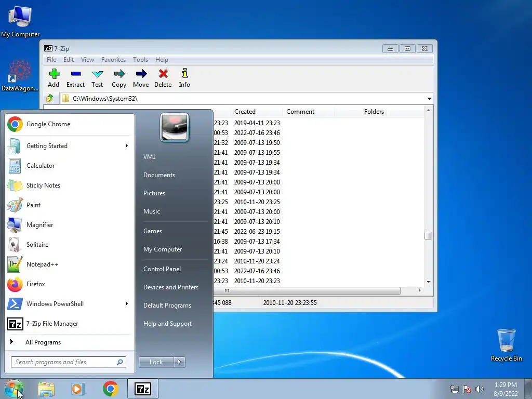Open the Edit menu

[x=69, y=60]
